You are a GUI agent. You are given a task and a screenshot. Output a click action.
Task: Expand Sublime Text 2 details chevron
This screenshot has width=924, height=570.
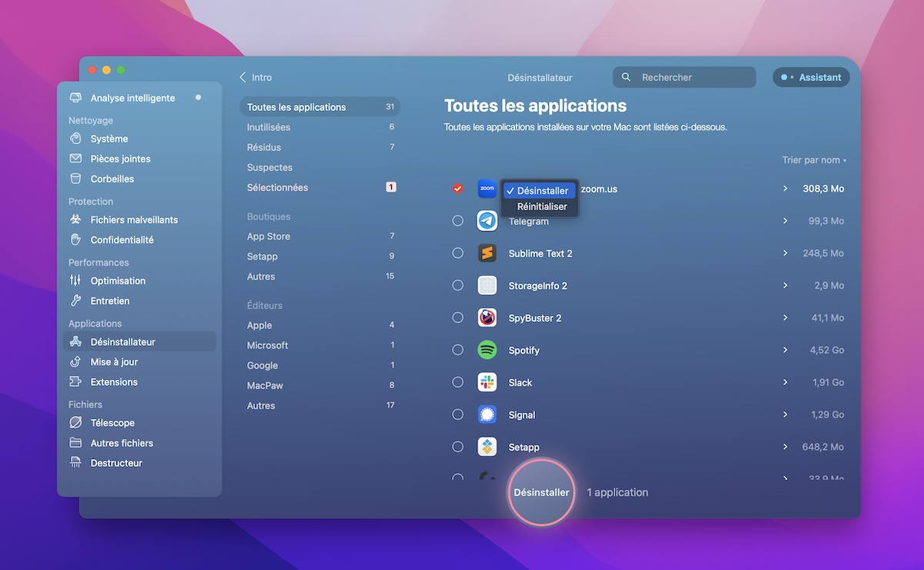[x=785, y=253]
